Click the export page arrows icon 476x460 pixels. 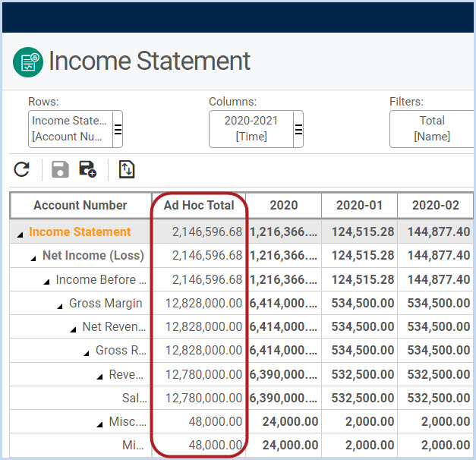[127, 169]
